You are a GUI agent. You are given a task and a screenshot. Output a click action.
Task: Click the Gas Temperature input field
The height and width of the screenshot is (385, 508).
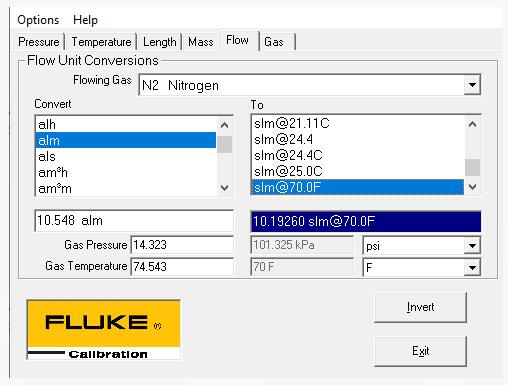click(x=182, y=267)
